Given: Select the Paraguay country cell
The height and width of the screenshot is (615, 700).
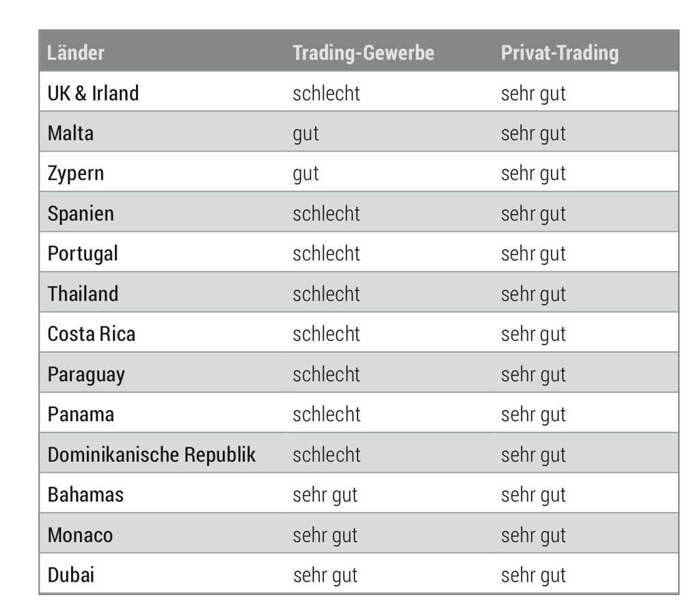Looking at the screenshot, I should point(85,375).
